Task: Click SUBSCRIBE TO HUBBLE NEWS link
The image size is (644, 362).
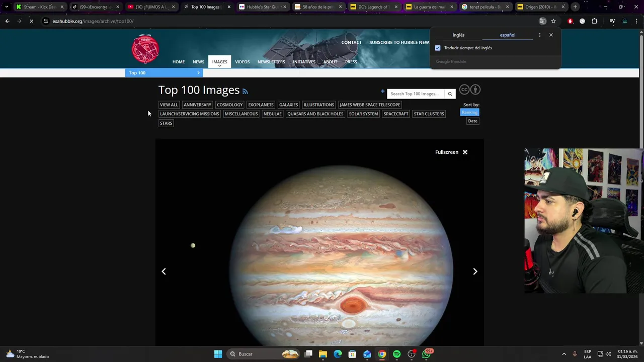Action: coord(399,42)
